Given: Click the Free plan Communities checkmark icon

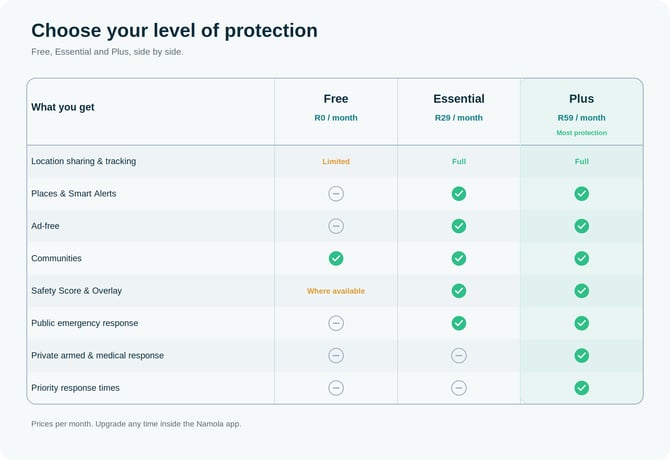Looking at the screenshot, I should [x=336, y=258].
